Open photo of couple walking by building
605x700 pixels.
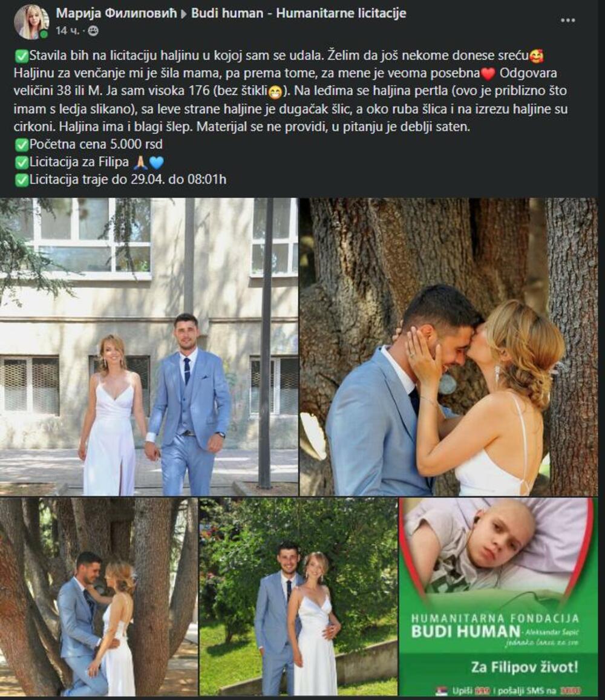click(149, 347)
